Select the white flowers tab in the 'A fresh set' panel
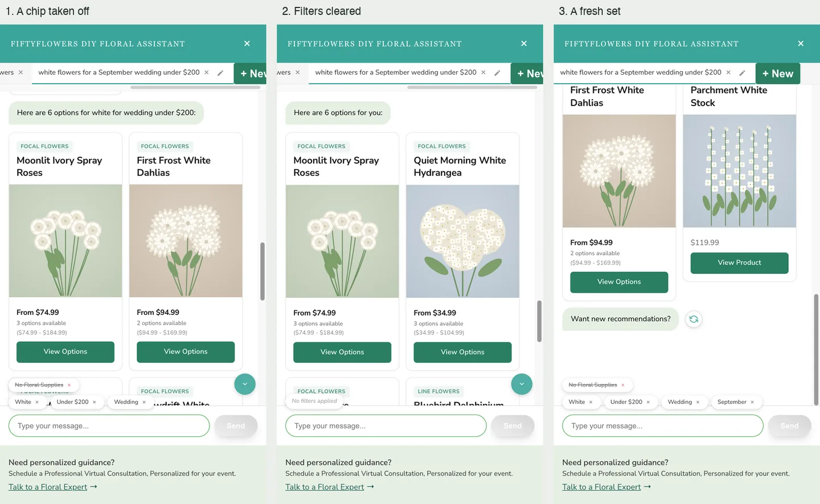The width and height of the screenshot is (820, 504). tap(641, 72)
